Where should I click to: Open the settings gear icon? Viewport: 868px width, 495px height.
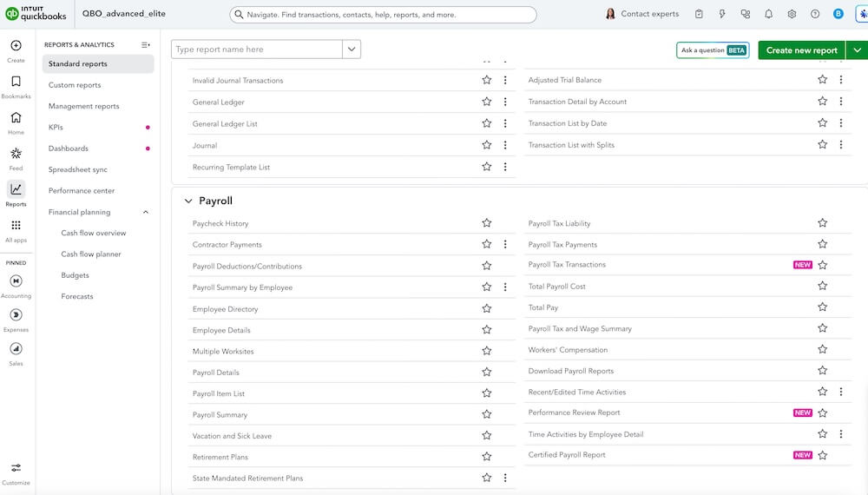tap(792, 15)
